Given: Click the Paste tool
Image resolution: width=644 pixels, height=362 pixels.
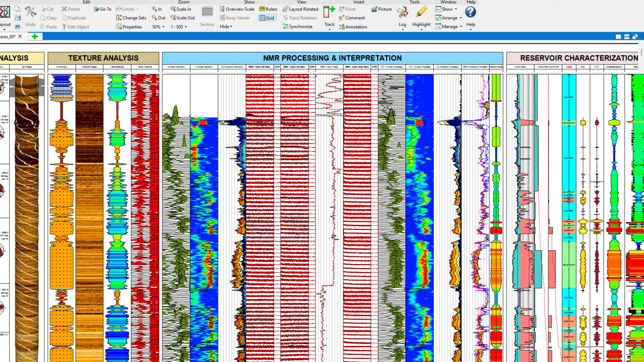Looking at the screenshot, I should [x=48, y=27].
